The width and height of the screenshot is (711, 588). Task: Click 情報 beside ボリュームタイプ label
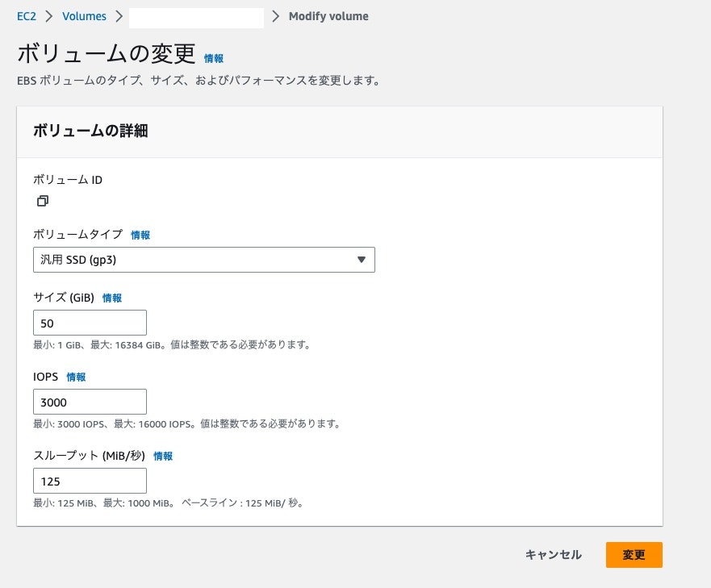coord(141,234)
